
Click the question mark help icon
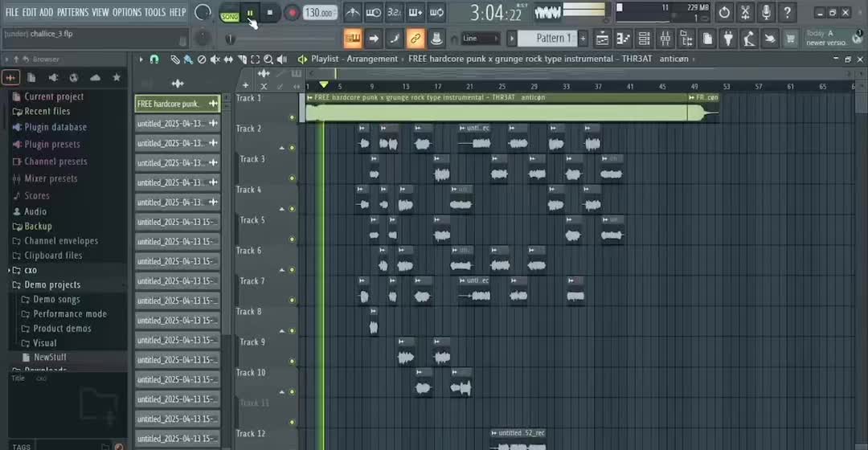click(787, 11)
